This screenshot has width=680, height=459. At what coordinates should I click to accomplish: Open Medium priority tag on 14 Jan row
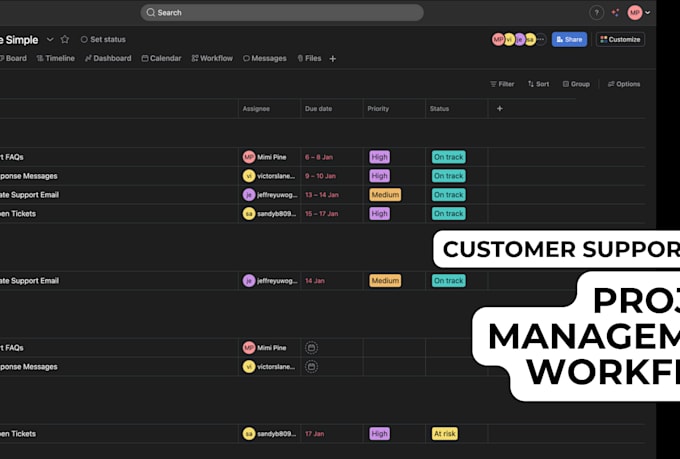click(x=385, y=281)
